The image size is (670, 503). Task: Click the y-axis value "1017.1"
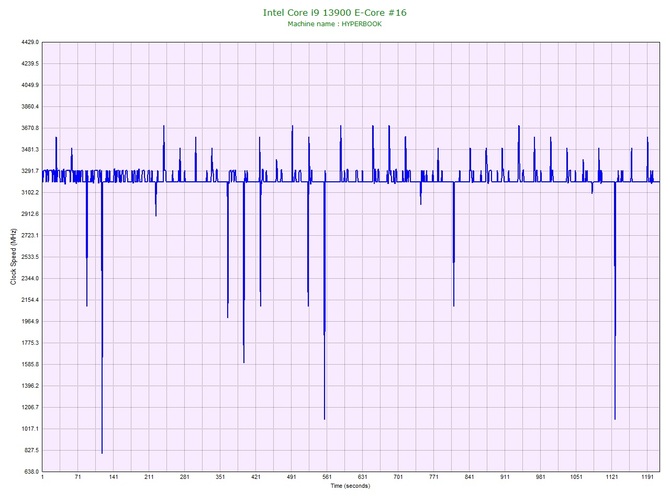pyautogui.click(x=30, y=429)
